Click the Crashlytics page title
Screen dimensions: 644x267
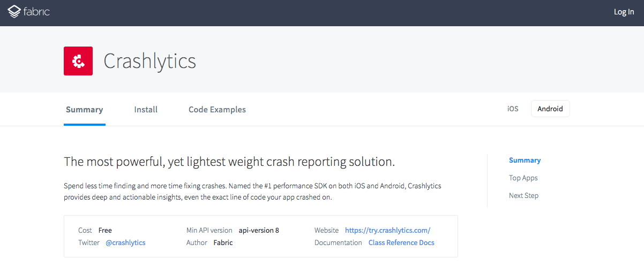[149, 61]
